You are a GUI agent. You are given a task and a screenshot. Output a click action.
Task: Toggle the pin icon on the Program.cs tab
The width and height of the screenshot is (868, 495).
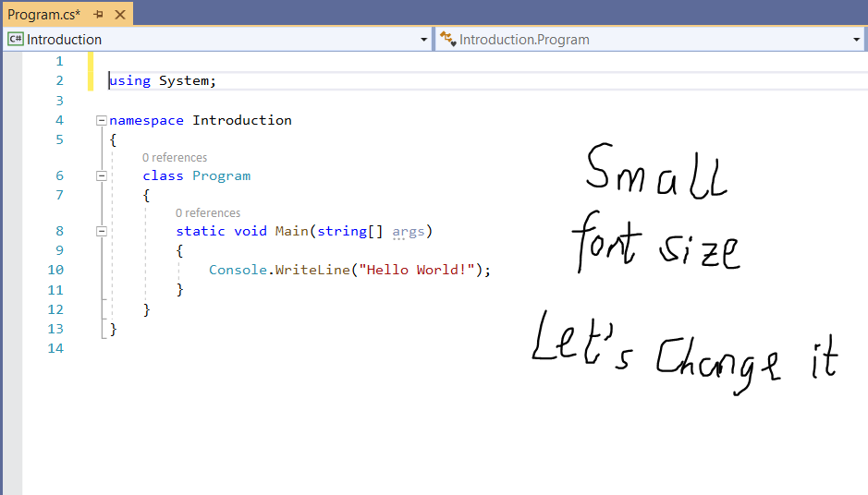[x=99, y=15]
